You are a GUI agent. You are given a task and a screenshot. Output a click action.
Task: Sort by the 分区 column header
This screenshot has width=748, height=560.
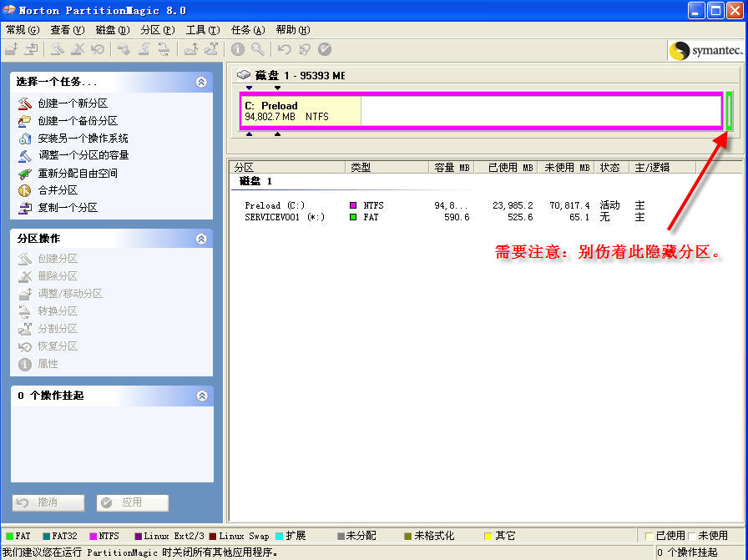tap(288, 168)
